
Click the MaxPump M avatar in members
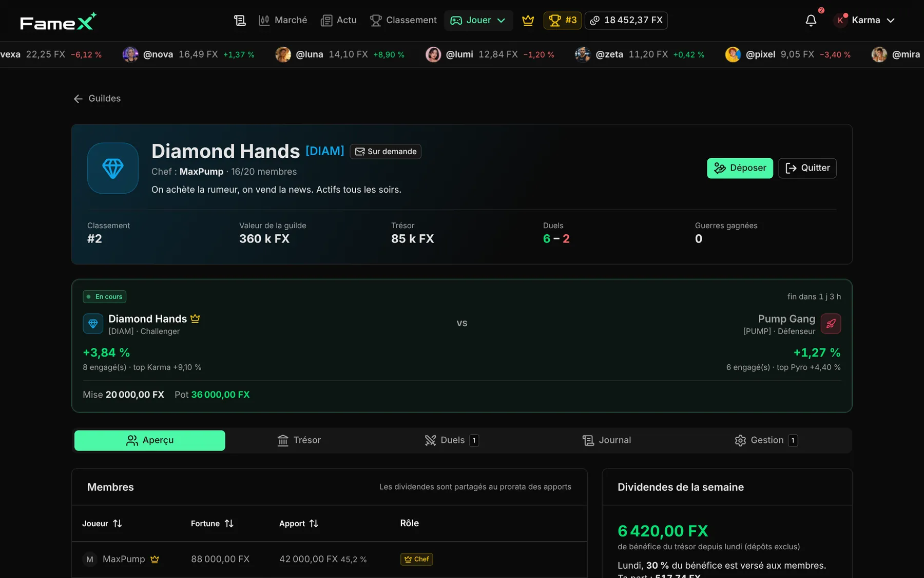point(90,559)
